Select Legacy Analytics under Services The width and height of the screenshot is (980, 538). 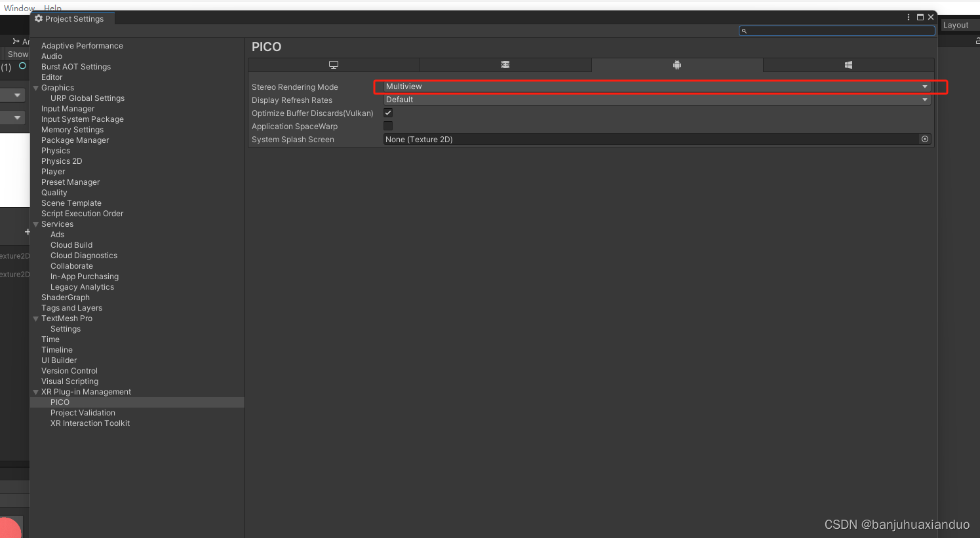point(82,287)
